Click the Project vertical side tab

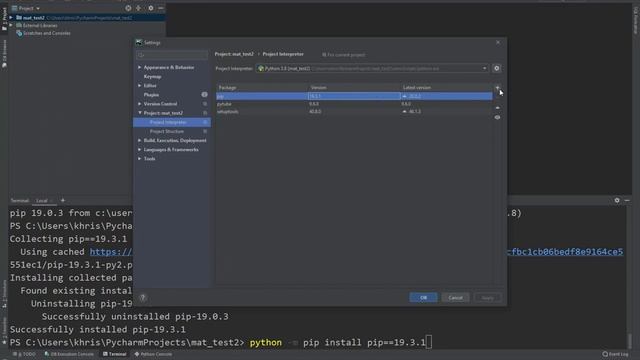pos(4,18)
